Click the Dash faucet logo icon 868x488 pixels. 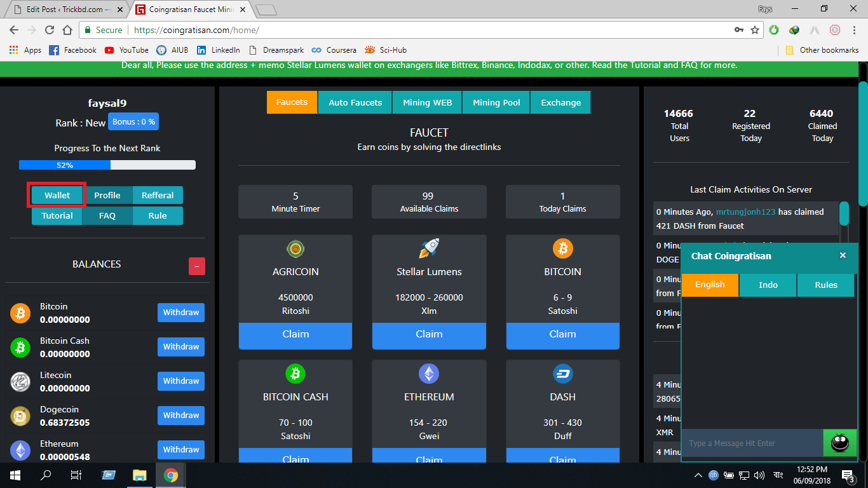(x=562, y=374)
